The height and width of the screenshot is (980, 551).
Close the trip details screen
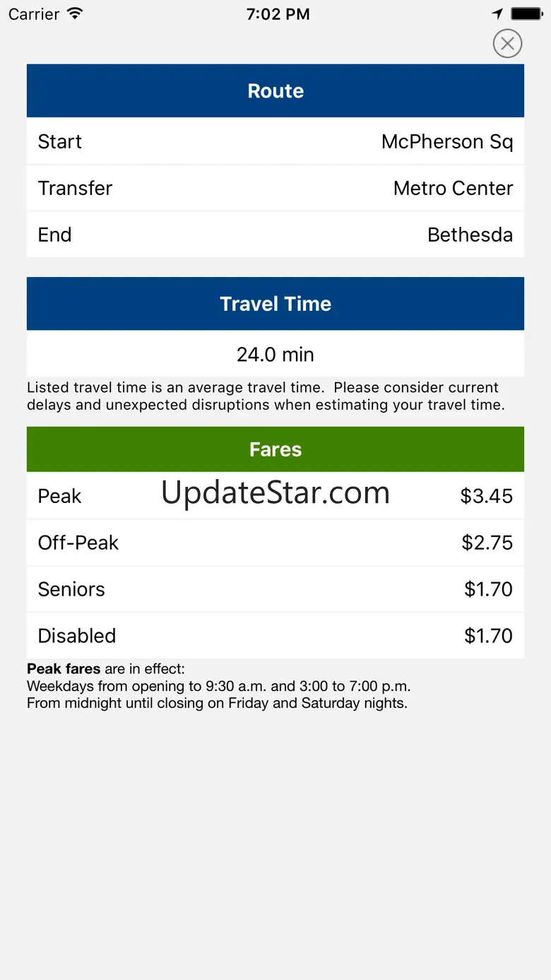click(x=507, y=44)
